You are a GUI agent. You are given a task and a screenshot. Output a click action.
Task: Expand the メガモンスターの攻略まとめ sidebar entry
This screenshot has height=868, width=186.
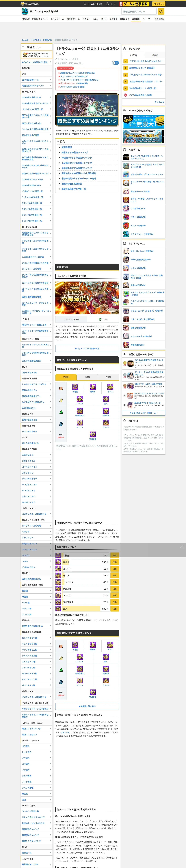(x=37, y=514)
